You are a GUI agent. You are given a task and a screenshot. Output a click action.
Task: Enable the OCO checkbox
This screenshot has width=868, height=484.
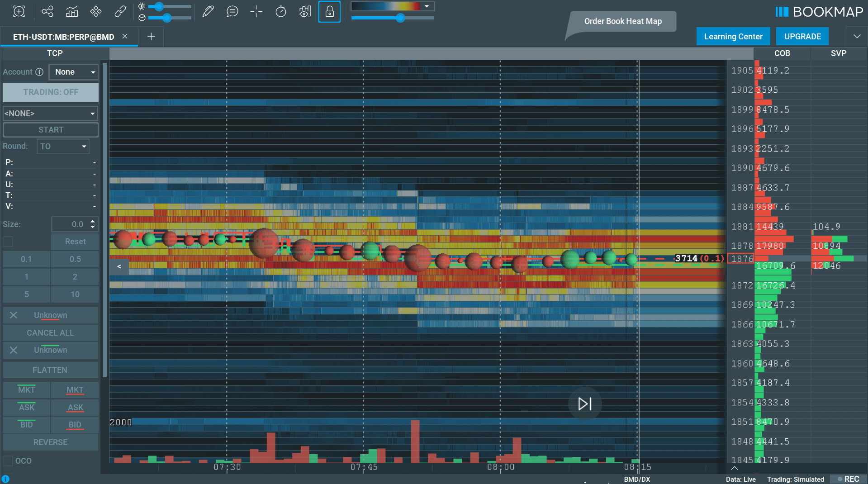(8, 461)
